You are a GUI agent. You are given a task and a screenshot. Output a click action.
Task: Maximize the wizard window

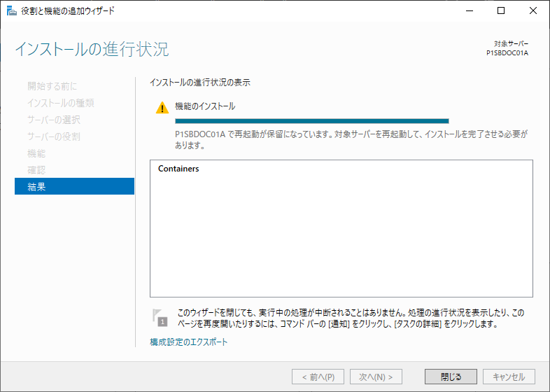tap(501, 11)
